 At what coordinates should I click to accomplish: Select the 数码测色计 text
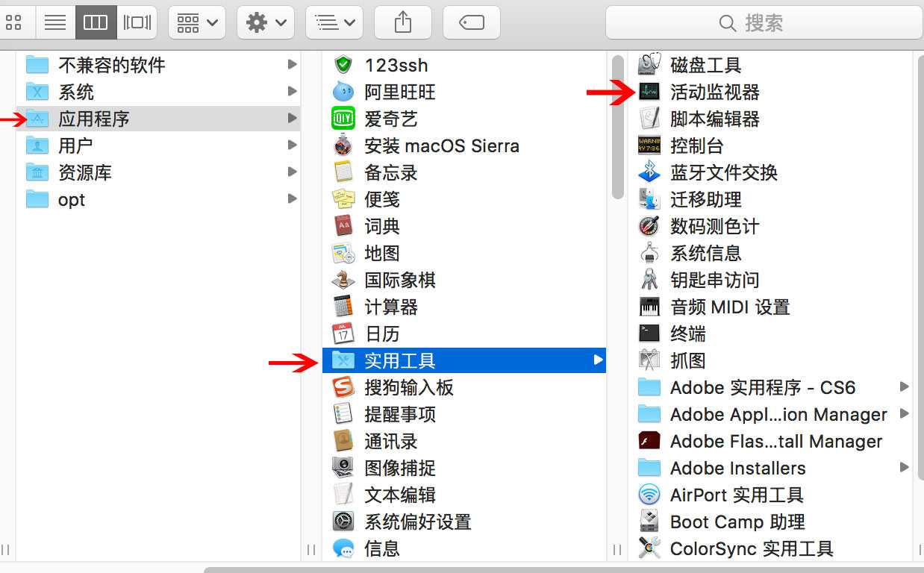pos(715,226)
